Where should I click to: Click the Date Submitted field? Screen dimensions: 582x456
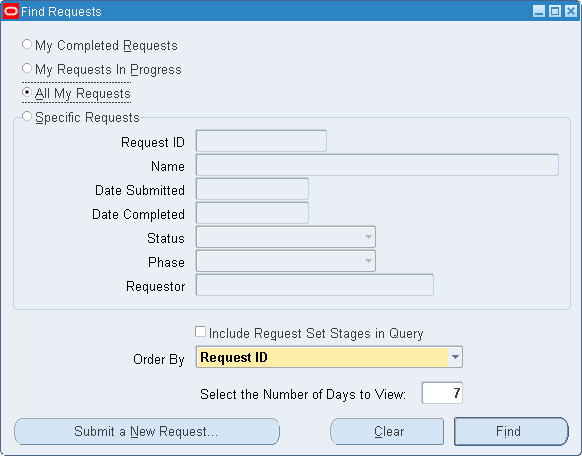point(252,189)
